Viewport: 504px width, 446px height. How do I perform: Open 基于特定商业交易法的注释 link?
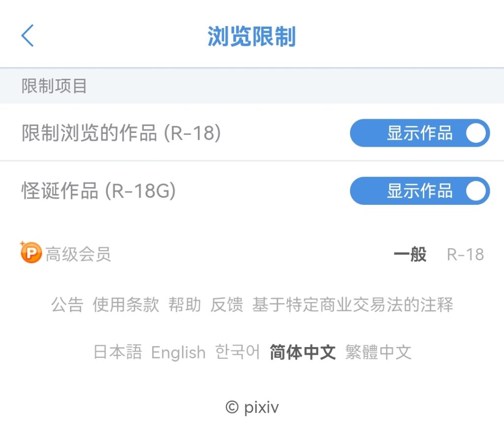(352, 305)
